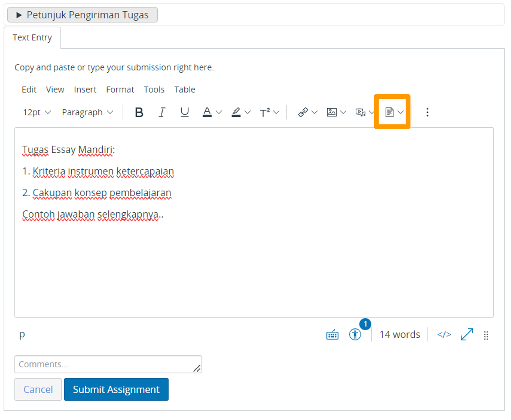Screen dimensions: 511x420
Task: Toggle bold text formatting
Action: [x=139, y=112]
